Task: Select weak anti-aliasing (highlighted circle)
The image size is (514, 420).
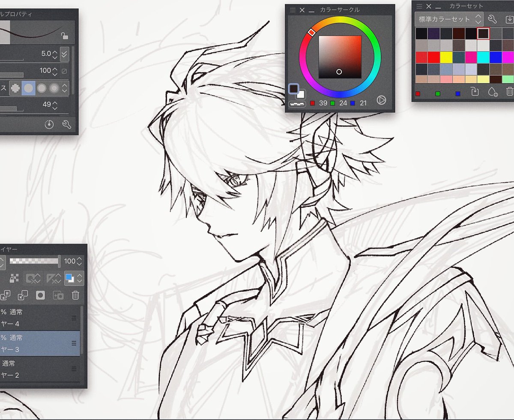Action: [x=28, y=88]
